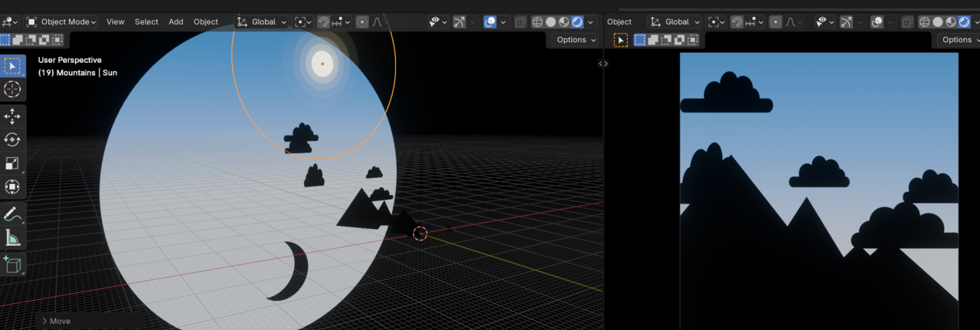Open Global orientation dropdown in left viewport

[x=263, y=22]
